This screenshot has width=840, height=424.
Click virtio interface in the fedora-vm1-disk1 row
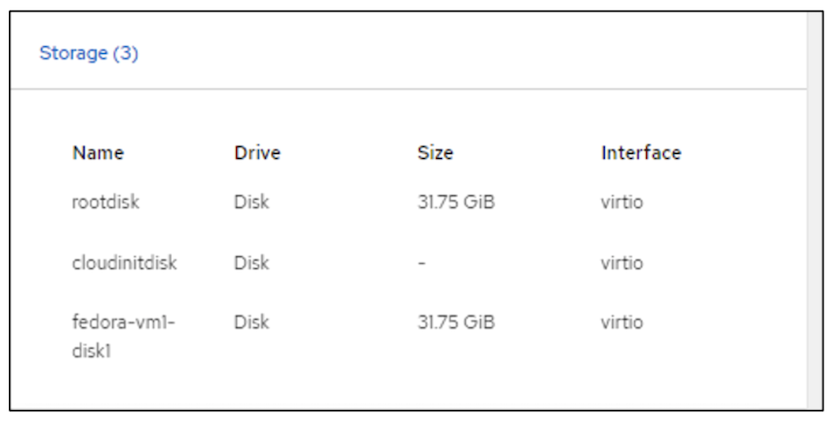click(x=622, y=323)
